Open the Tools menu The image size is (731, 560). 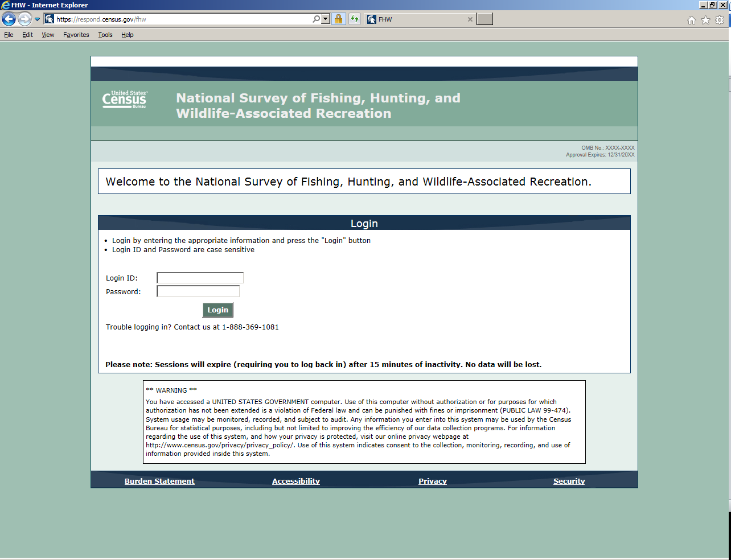coord(105,35)
